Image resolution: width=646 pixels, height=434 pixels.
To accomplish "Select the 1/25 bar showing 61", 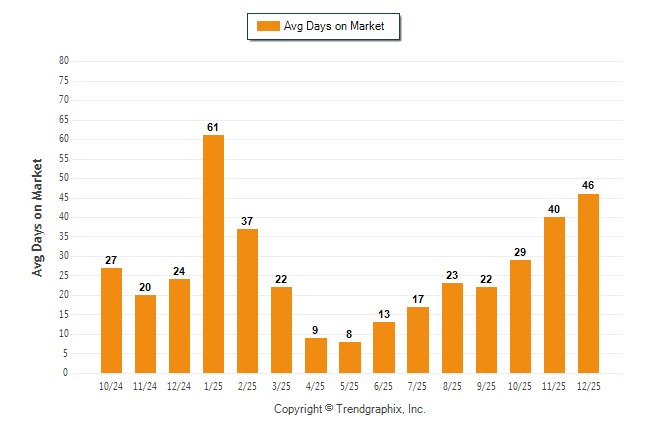I will pos(213,254).
